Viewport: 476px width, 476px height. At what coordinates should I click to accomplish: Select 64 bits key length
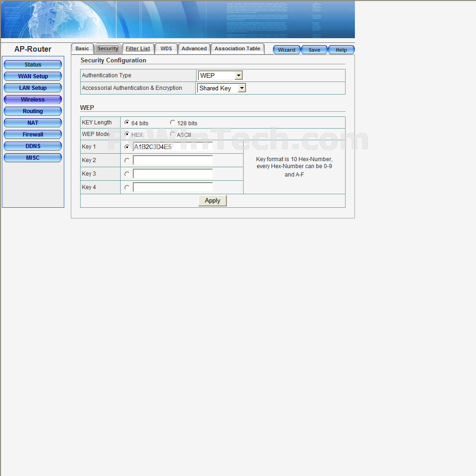point(127,122)
